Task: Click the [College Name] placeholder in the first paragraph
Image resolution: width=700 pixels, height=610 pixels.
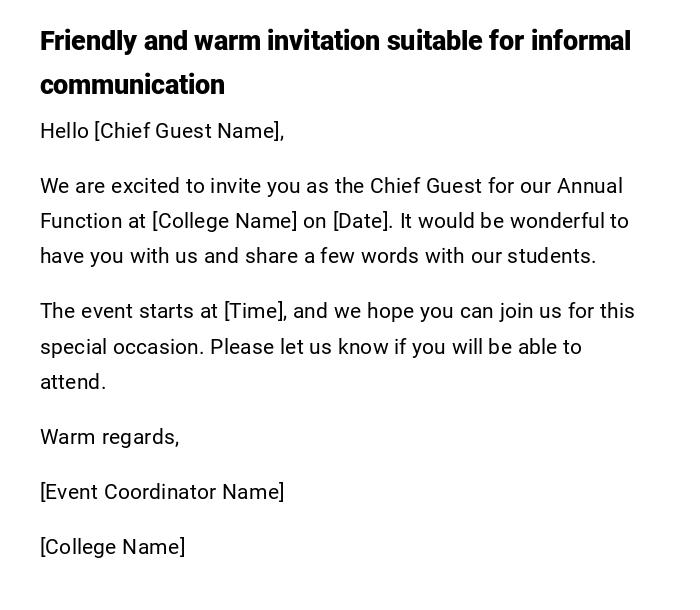Action: pos(225,221)
